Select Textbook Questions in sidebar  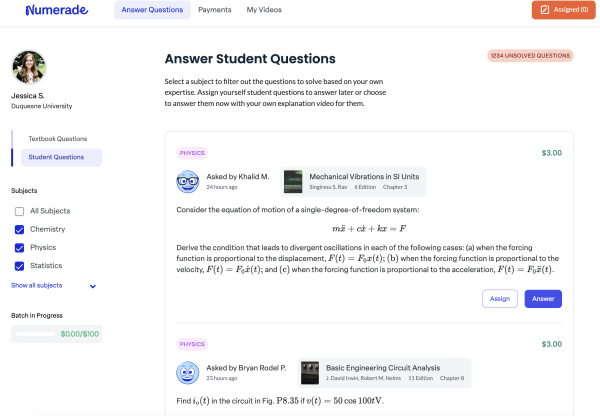pyautogui.click(x=58, y=139)
